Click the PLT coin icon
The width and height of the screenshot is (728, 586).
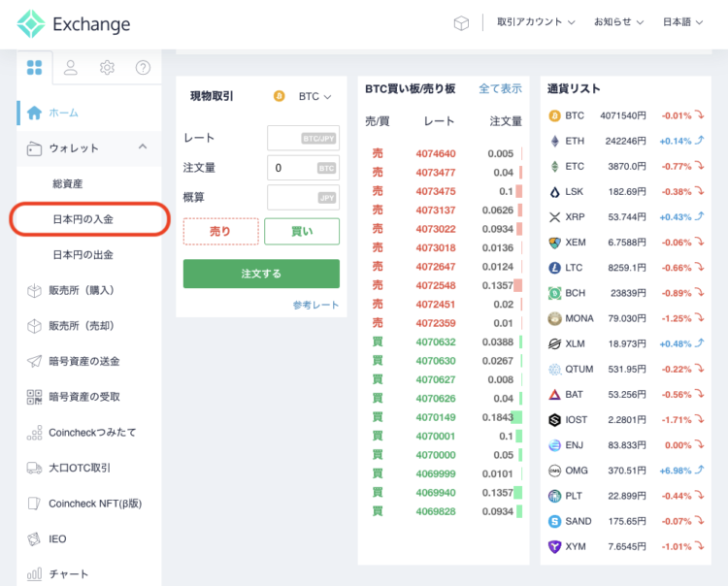[555, 496]
